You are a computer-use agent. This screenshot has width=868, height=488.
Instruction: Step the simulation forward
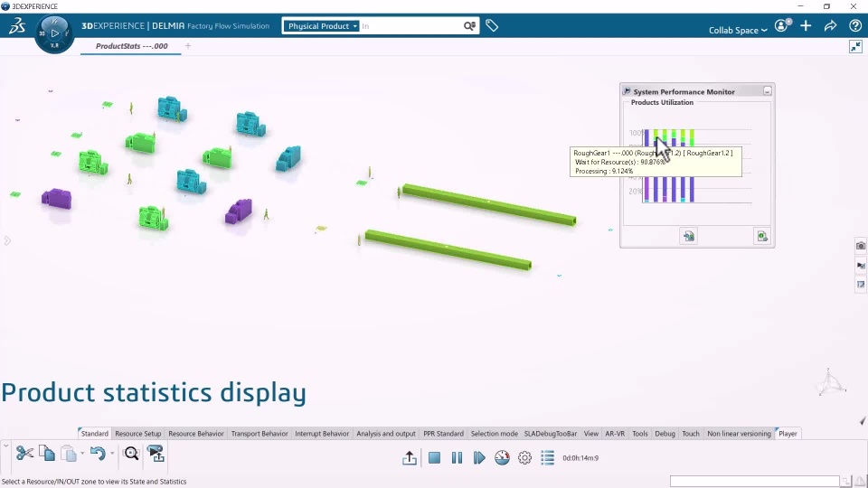coord(479,457)
